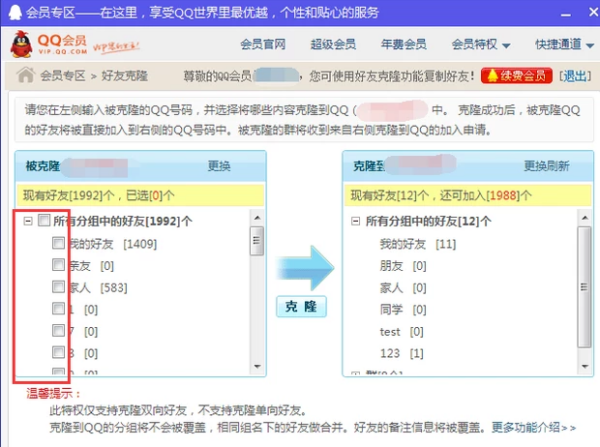Click the 现有好友[1992]个 status text
This screenshot has width=600, height=447.
[x=68, y=196]
